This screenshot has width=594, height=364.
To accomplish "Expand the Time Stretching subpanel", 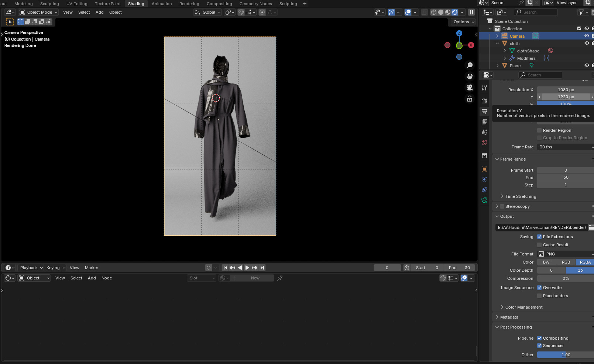I will (x=521, y=196).
